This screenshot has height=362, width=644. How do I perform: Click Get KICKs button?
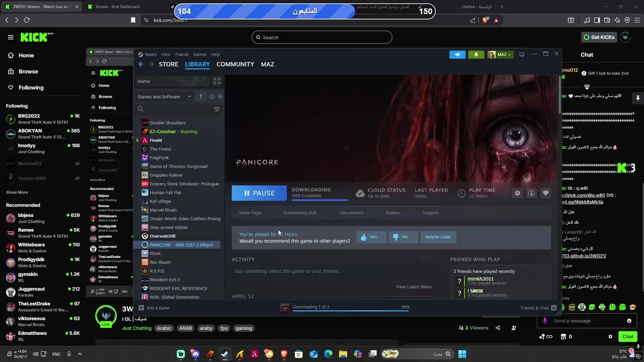coord(599,37)
